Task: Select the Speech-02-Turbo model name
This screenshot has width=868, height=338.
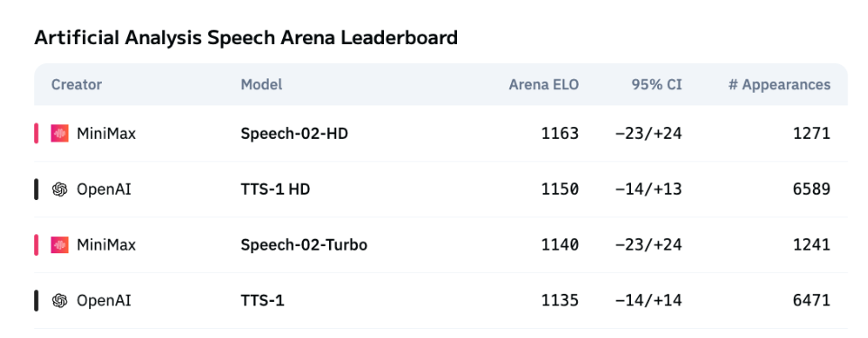Action: tap(304, 245)
